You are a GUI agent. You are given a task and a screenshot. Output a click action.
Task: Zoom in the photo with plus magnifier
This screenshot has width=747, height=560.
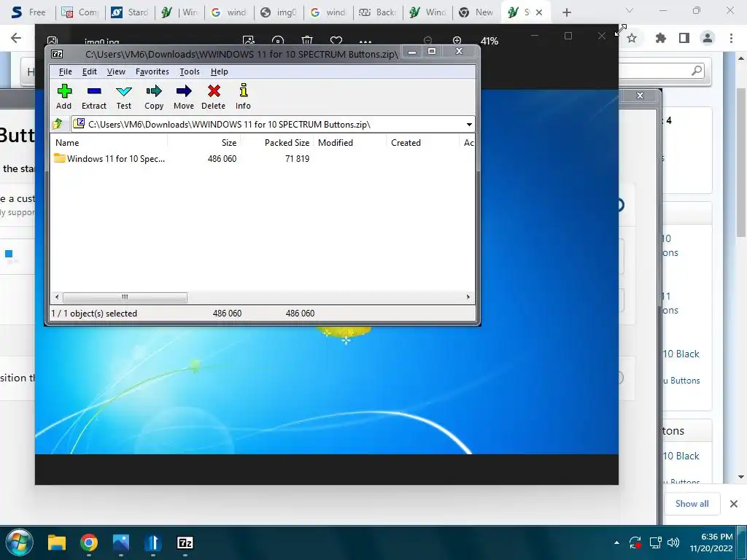coord(457,41)
